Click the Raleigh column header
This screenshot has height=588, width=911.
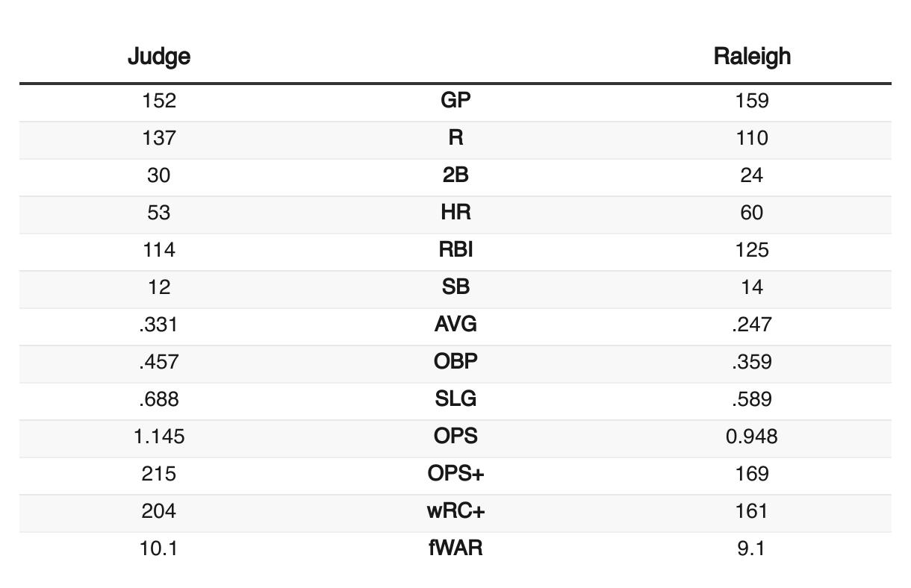pyautogui.click(x=751, y=57)
